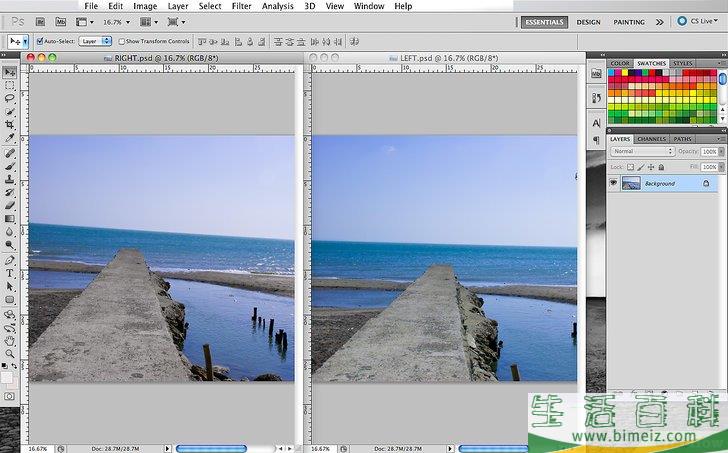Switch to the Design workspace
Viewport: 728px width, 453px height.
click(588, 21)
